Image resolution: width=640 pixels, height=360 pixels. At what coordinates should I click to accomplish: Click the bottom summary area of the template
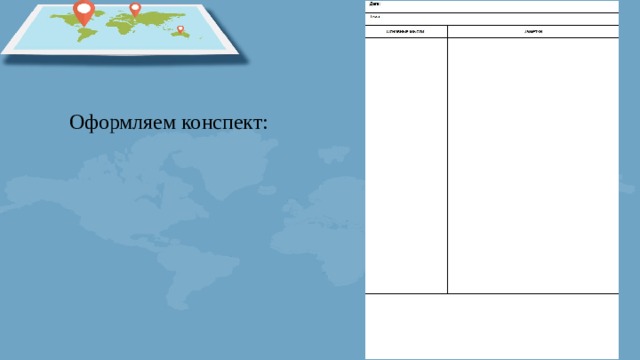pyautogui.click(x=492, y=327)
